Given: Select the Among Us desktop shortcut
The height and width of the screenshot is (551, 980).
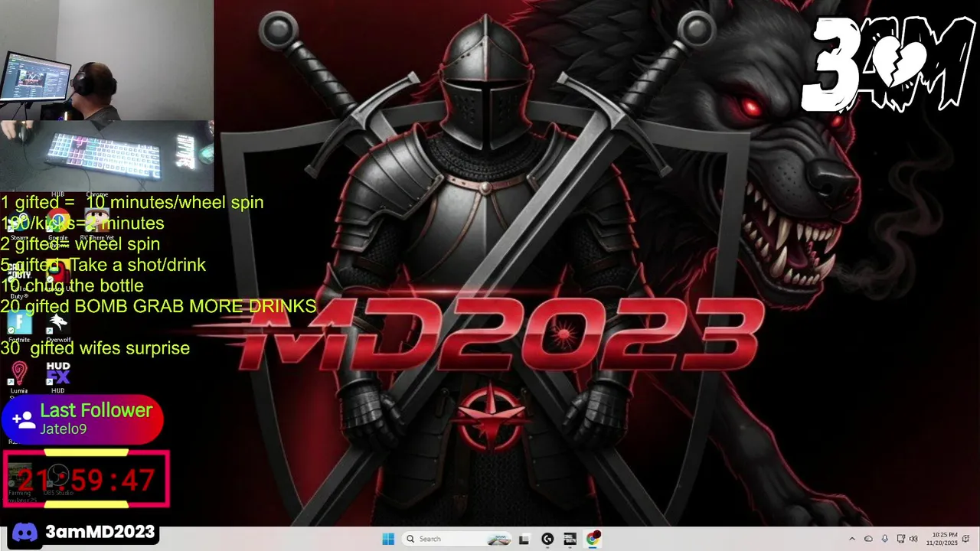Looking at the screenshot, I should [x=58, y=275].
